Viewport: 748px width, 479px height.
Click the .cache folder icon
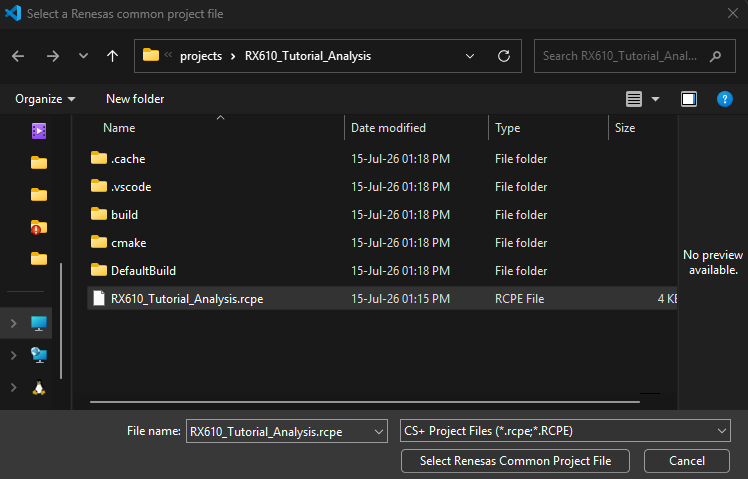pos(99,158)
